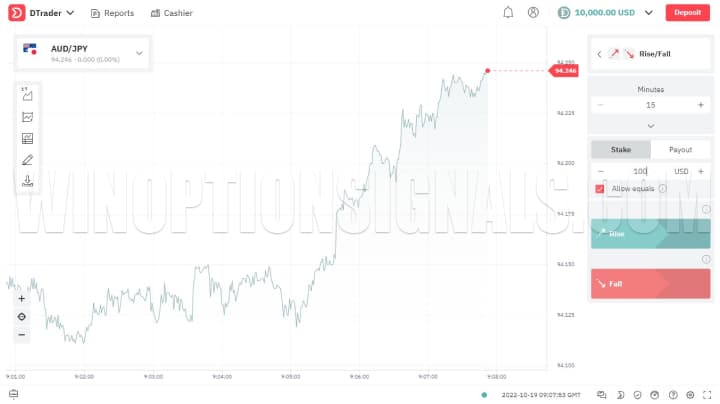Switch to the Stake option
This screenshot has width=720, height=404.
(x=620, y=149)
